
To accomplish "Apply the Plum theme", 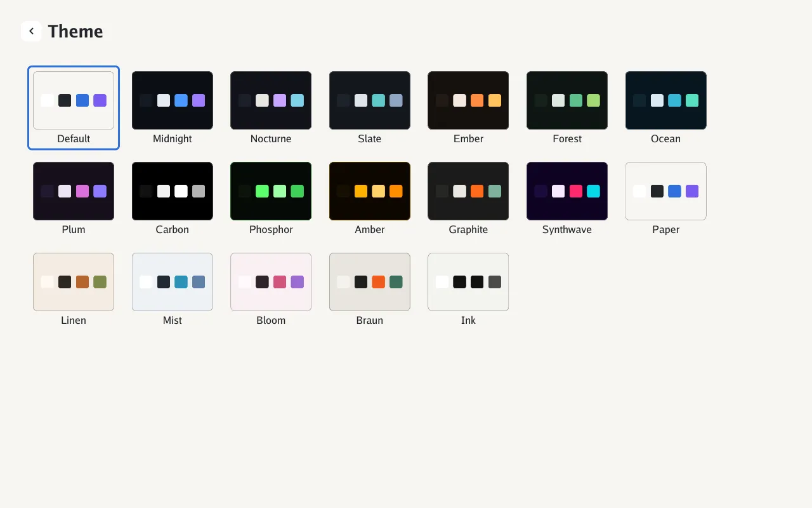I will 74,199.
